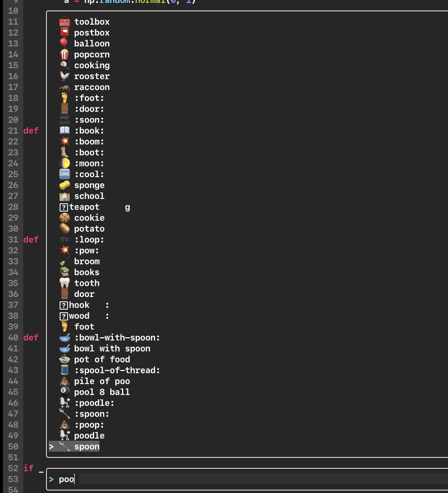Pick the ':door:' shortcode entry

point(89,109)
